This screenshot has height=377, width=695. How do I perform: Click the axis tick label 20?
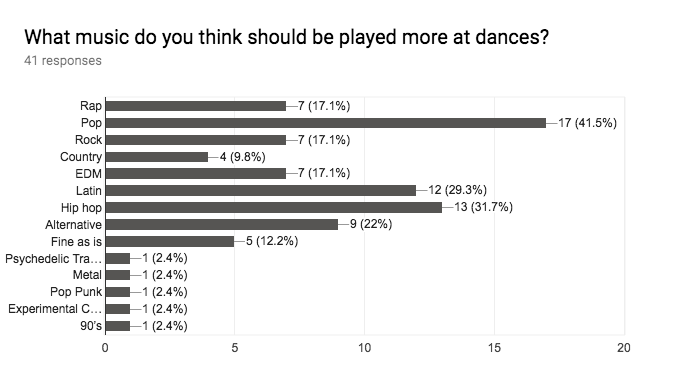624,348
